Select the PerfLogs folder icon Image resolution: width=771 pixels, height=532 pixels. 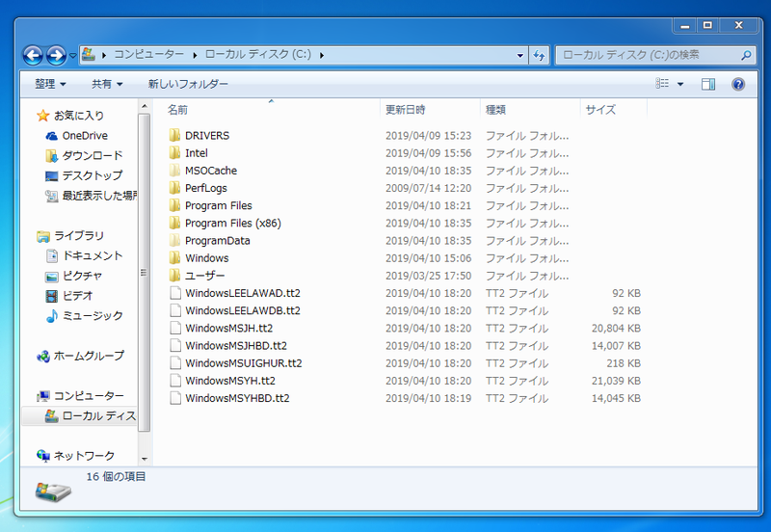[x=174, y=188]
